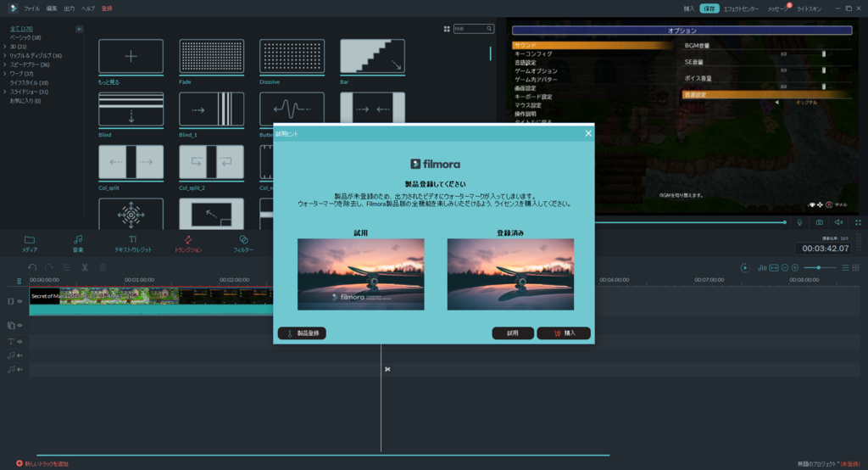Open the 音楽 music panel
The width and height of the screenshot is (868, 470).
[78, 243]
